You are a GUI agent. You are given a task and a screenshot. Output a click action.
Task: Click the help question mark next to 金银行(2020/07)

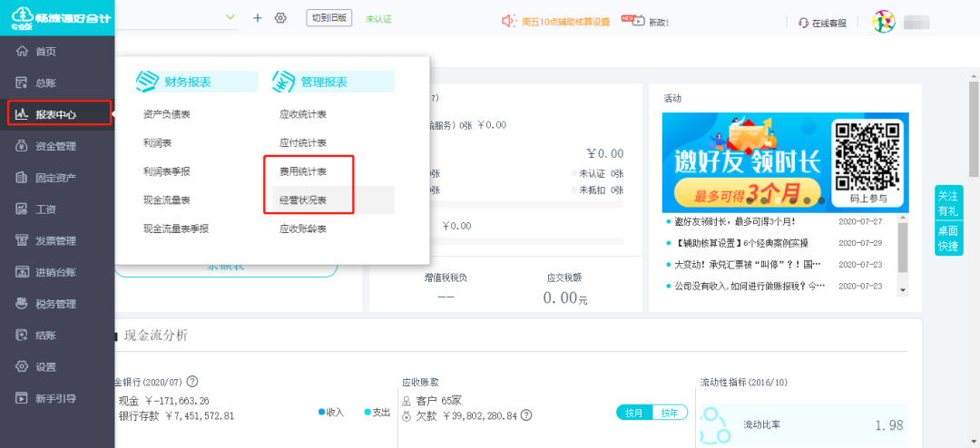192,381
